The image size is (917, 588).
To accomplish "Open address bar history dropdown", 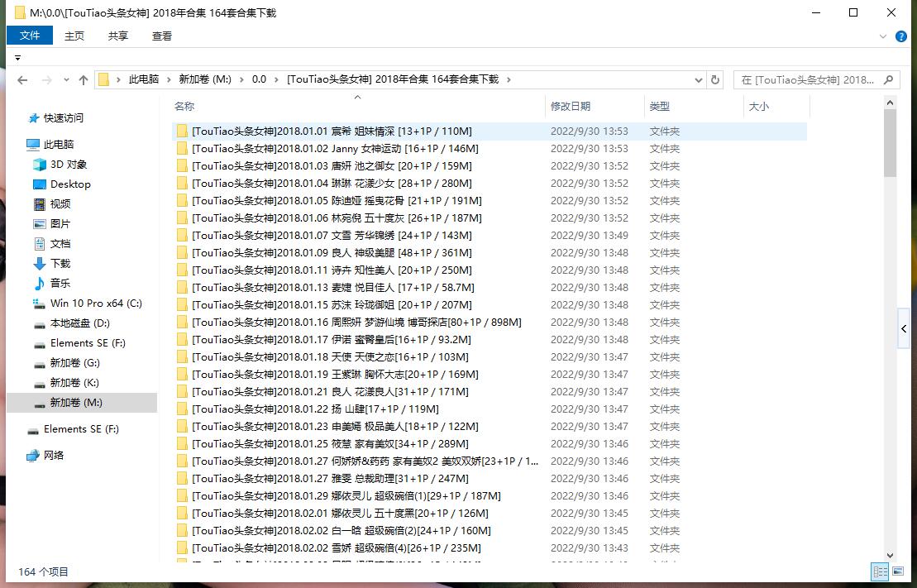I will pos(698,80).
